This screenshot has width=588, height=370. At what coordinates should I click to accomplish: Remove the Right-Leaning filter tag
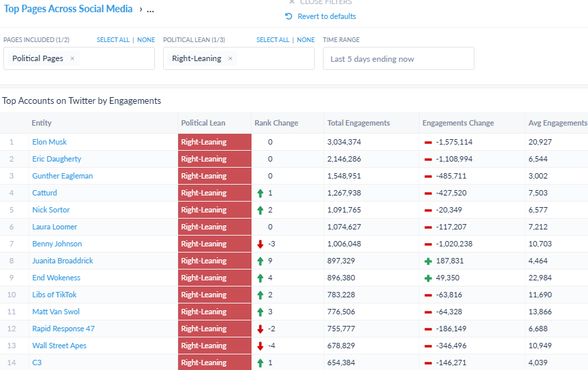click(230, 58)
